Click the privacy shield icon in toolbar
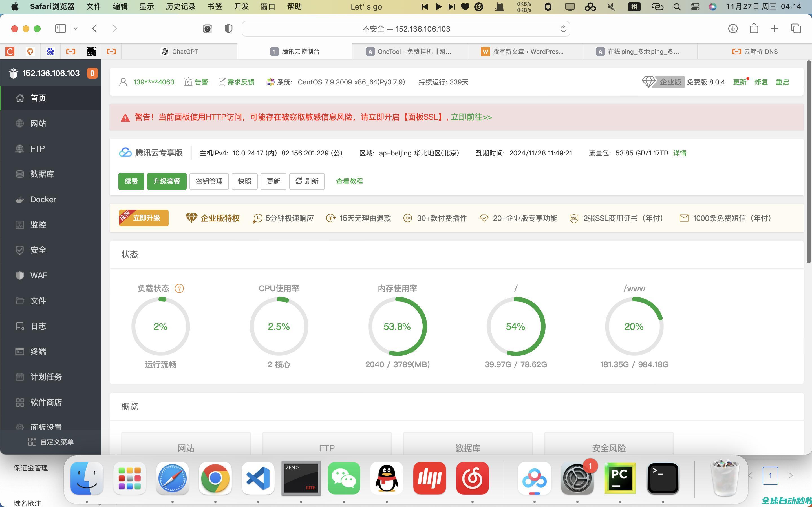The height and width of the screenshot is (507, 812). [x=228, y=29]
